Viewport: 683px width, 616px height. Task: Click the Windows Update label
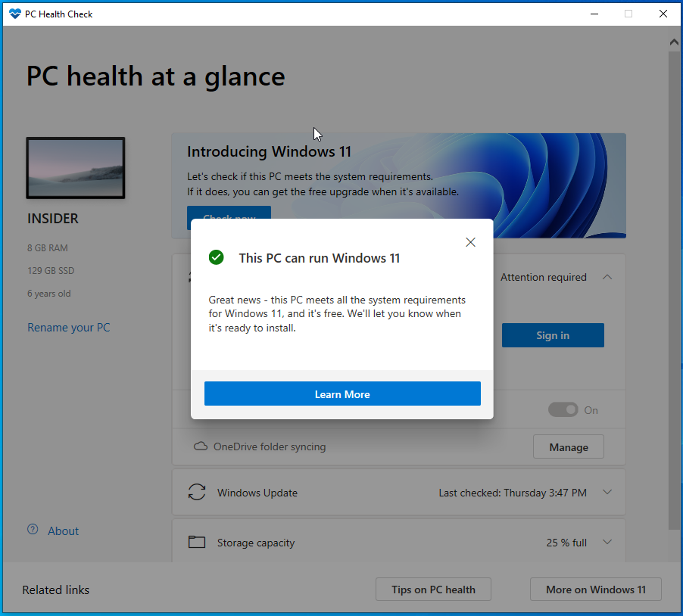[x=257, y=493]
